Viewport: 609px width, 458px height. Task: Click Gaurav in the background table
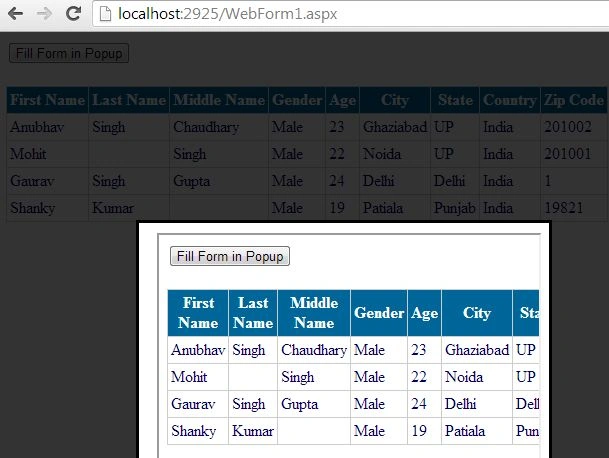pyautogui.click(x=32, y=181)
